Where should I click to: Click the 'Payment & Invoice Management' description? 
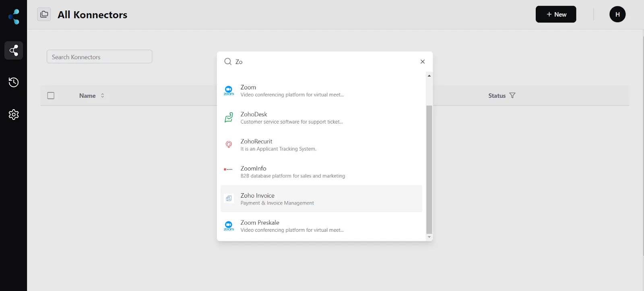[x=277, y=203]
